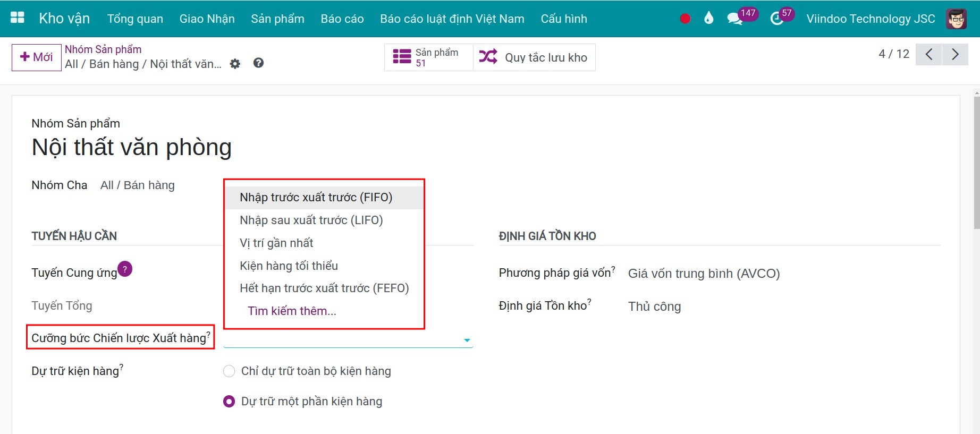
Task: Open the apps grid menu icon
Action: pos(18,18)
